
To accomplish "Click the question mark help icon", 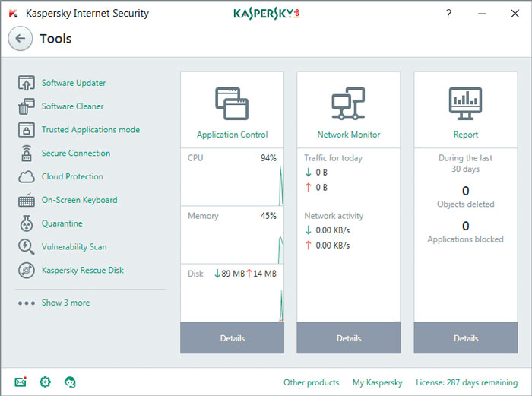I will pos(448,13).
